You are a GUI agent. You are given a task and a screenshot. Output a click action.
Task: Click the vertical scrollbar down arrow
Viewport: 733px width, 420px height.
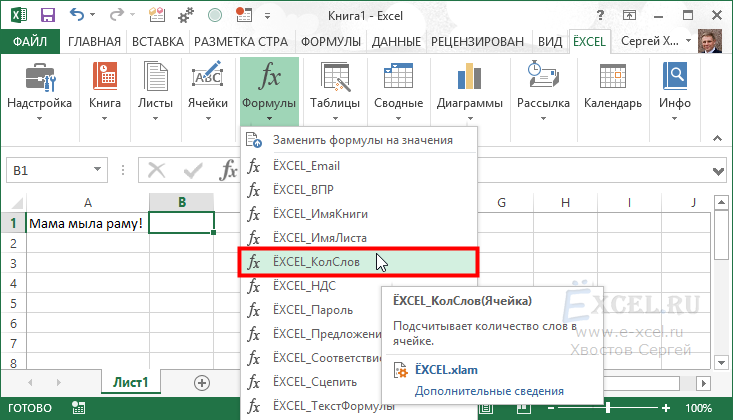pos(721,362)
